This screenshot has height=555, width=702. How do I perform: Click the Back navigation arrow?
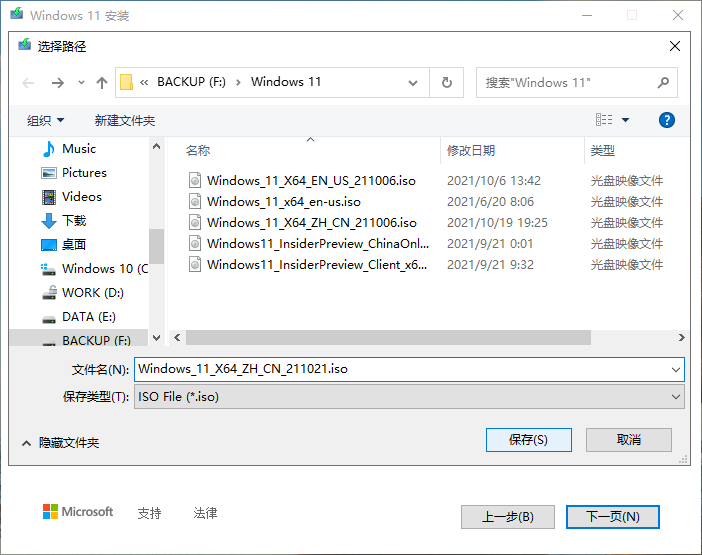click(28, 83)
